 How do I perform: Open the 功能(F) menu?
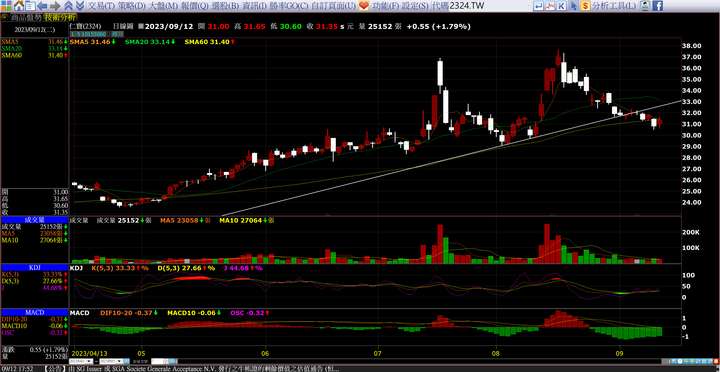[385, 6]
